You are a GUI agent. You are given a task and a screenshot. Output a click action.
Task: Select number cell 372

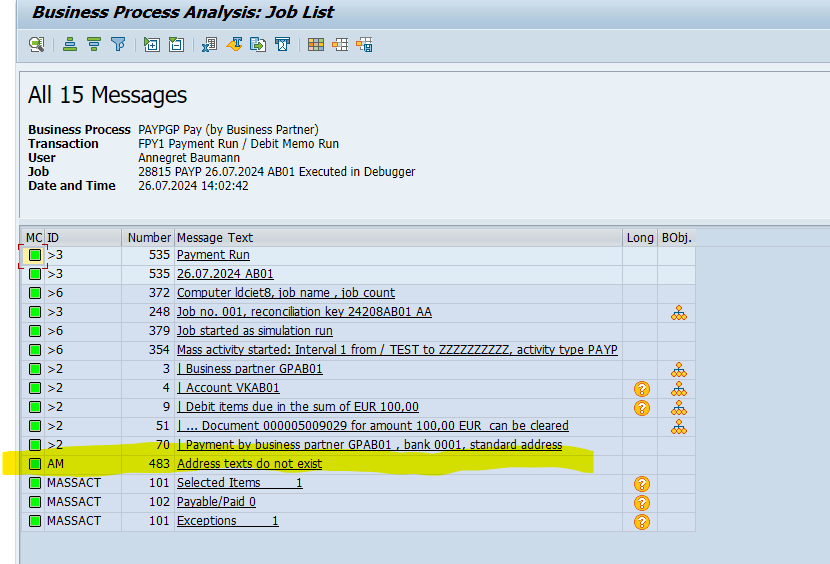(x=149, y=293)
